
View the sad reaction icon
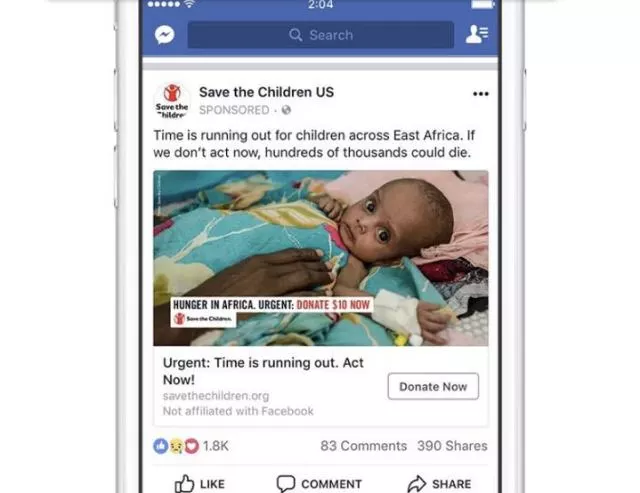coord(176,446)
